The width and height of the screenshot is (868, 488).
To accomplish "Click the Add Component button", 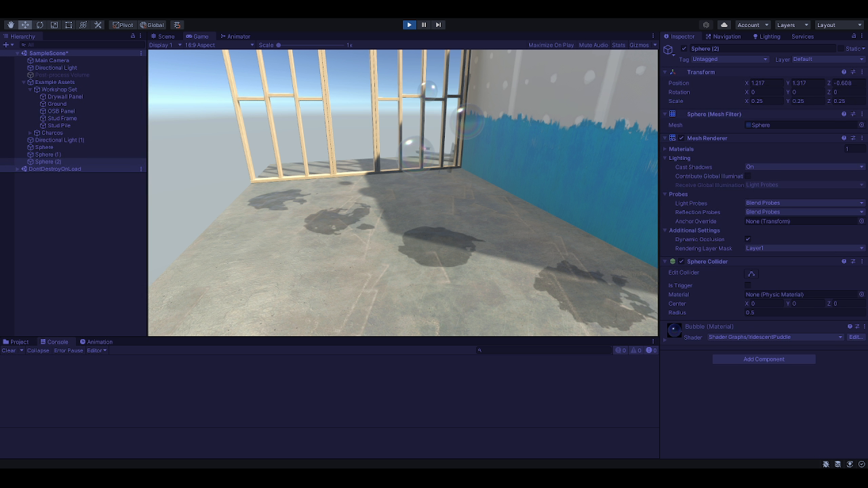I will (x=764, y=359).
